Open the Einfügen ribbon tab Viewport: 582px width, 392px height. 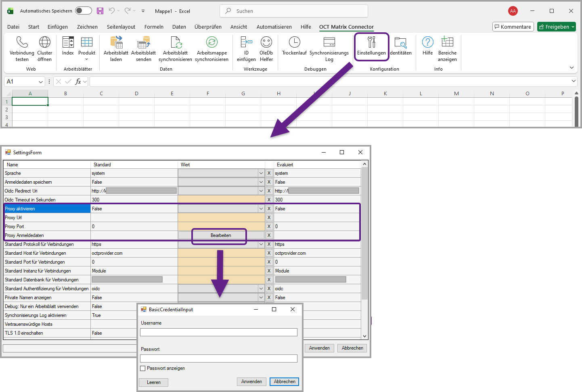point(58,27)
